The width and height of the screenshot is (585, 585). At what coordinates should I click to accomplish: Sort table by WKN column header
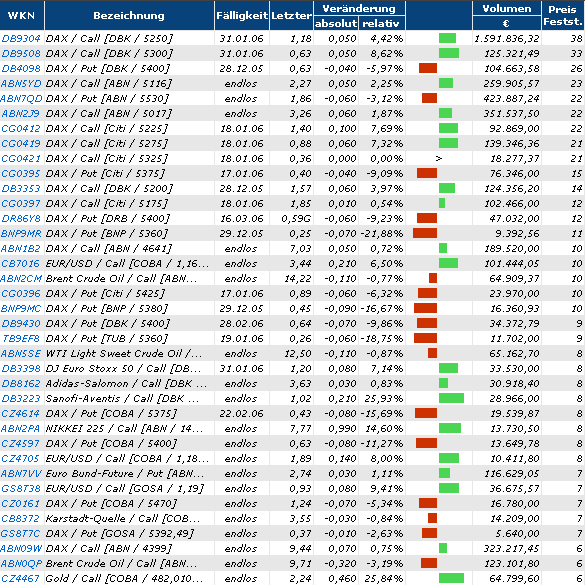pos(21,16)
